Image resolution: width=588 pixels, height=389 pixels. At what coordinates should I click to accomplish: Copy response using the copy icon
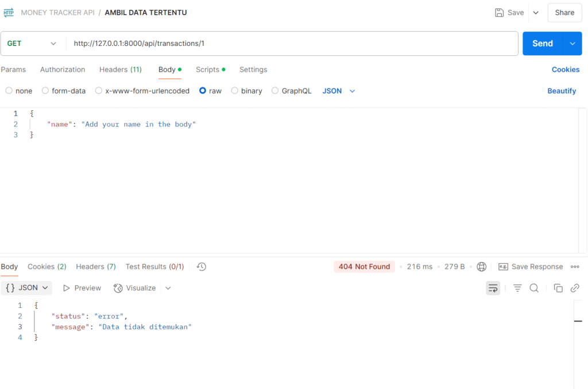point(558,288)
